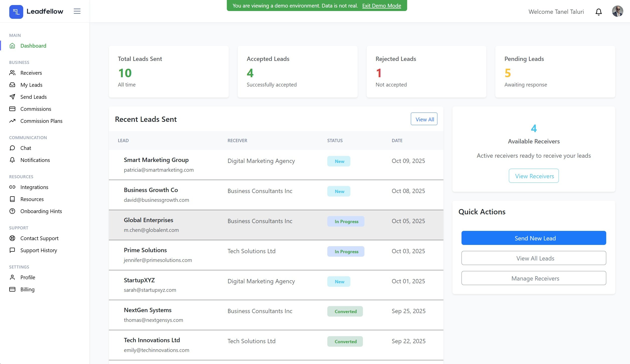Click the View Receivers button

tap(533, 176)
